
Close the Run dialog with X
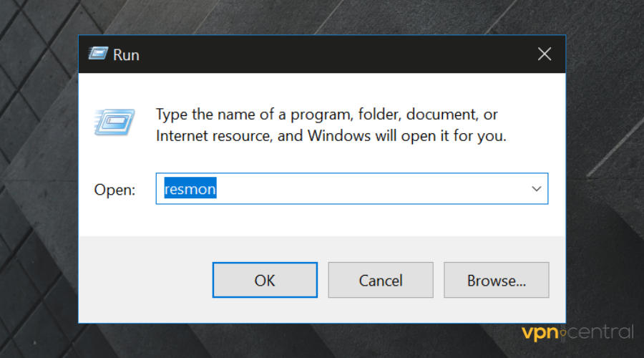click(545, 54)
